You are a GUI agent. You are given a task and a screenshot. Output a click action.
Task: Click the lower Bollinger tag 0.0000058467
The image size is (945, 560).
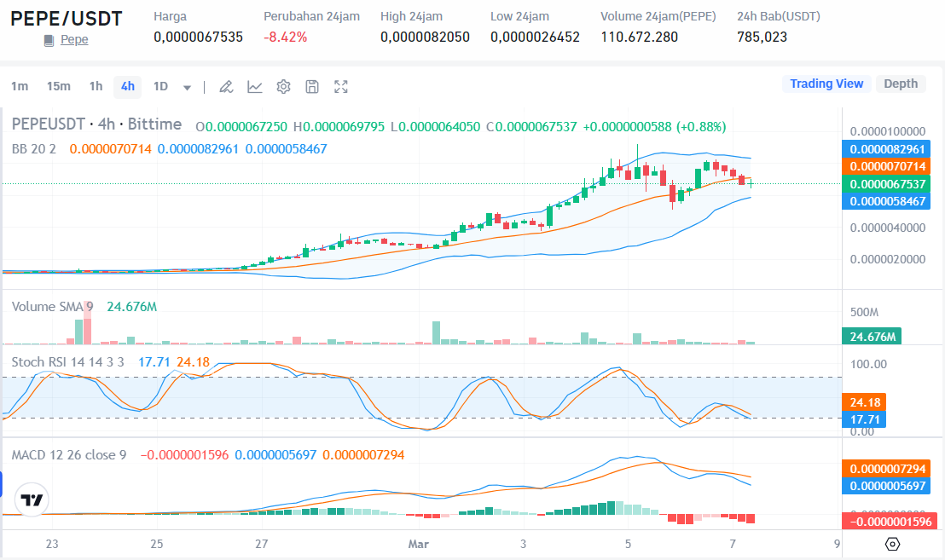click(x=887, y=201)
